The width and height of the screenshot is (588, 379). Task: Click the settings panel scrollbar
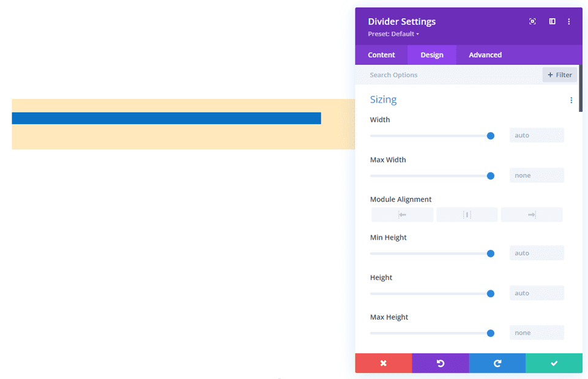pyautogui.click(x=581, y=89)
